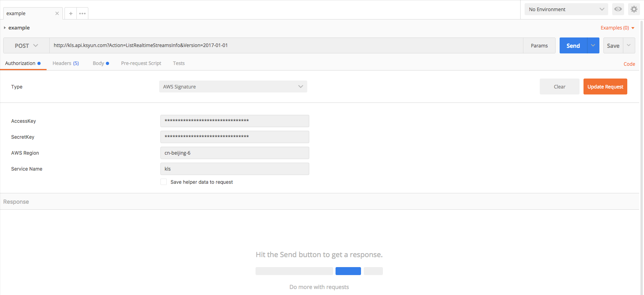Click the Code link
This screenshot has width=644, height=295.
[x=629, y=64]
